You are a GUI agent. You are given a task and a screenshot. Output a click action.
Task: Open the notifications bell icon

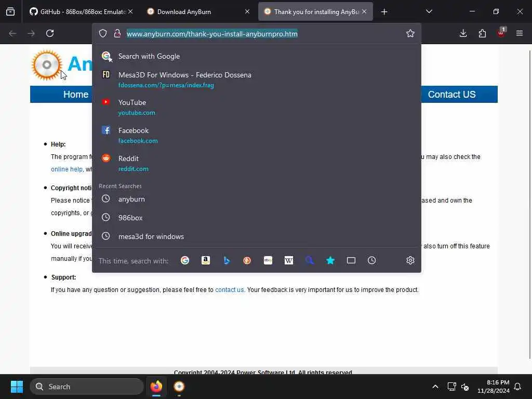click(x=517, y=387)
